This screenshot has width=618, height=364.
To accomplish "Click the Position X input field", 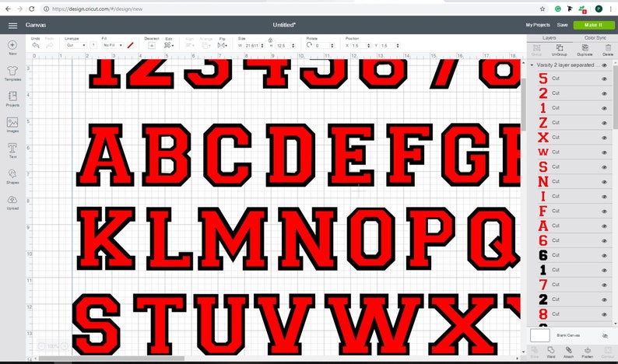I will click(358, 46).
